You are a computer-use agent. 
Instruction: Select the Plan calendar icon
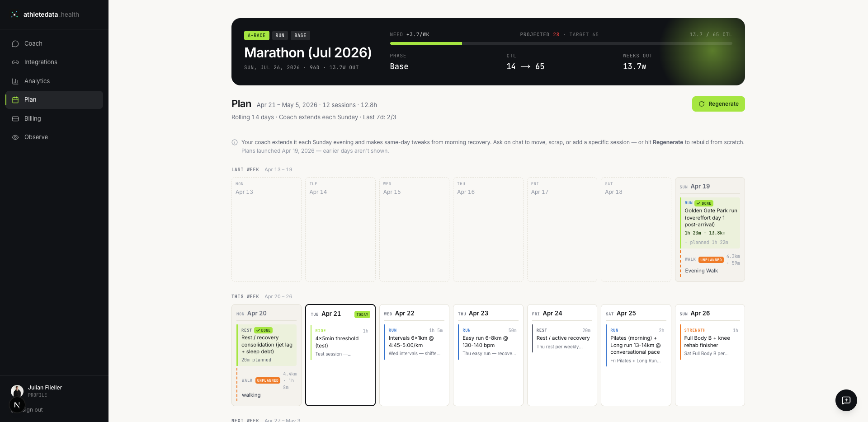coord(15,100)
